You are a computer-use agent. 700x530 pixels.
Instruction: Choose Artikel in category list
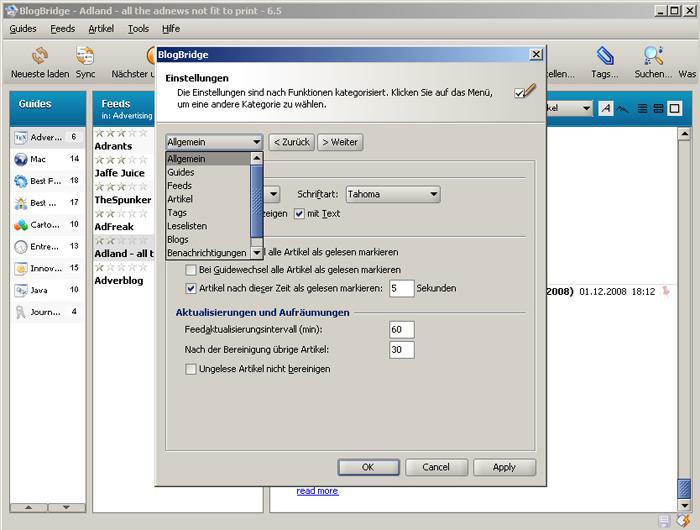[x=208, y=199]
